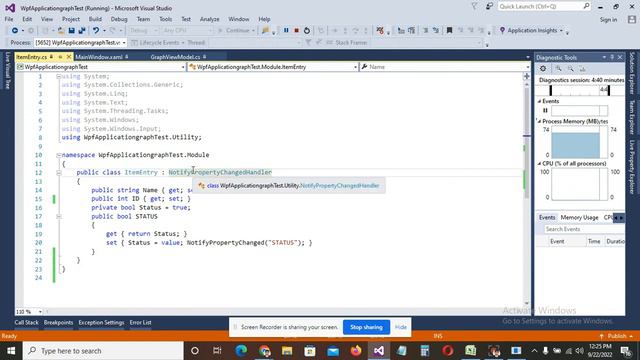Click the breakpoint tool icon in toolbar
Viewport: 640px width, 360px height.
pyautogui.click(x=380, y=30)
